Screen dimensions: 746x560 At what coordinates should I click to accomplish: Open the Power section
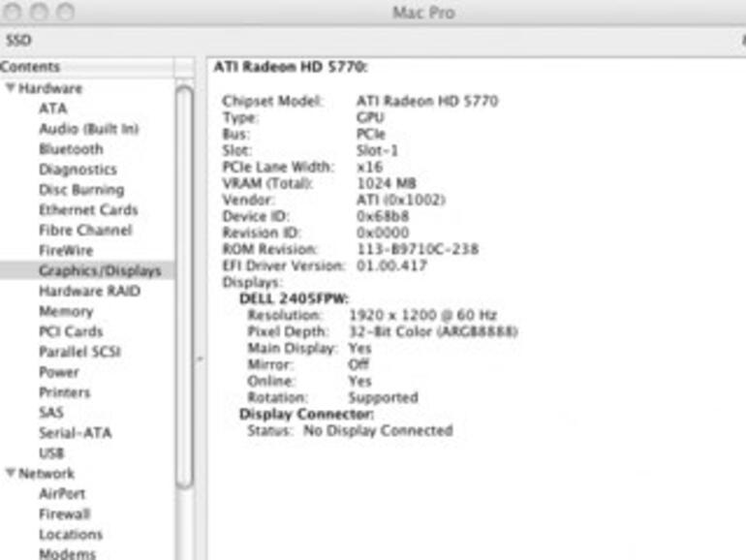click(59, 372)
